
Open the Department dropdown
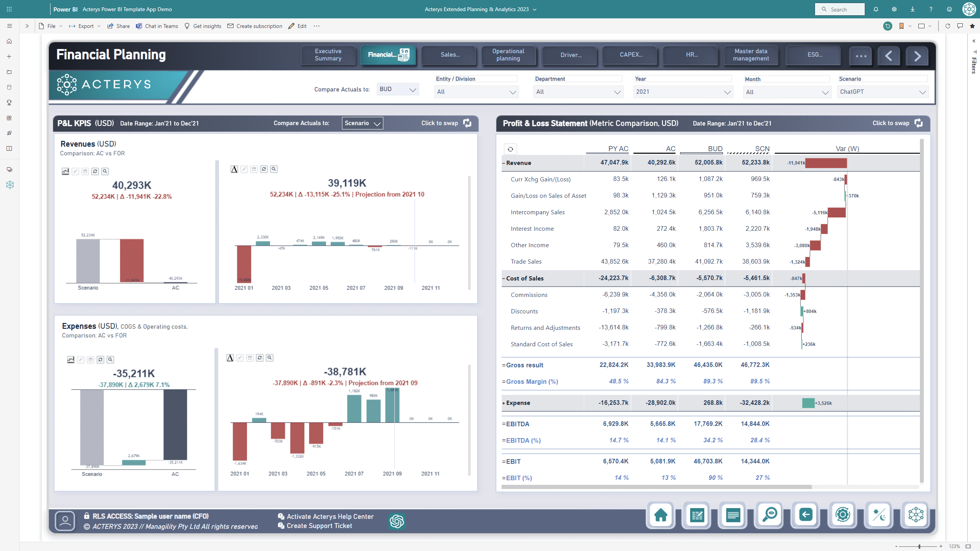[x=578, y=92]
